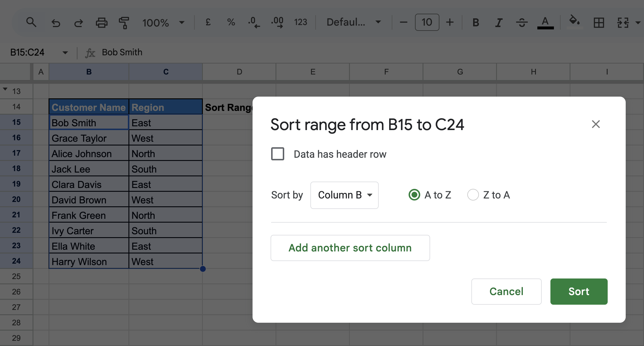This screenshot has width=644, height=346.
Task: Click the undo arrow icon
Action: (56, 22)
